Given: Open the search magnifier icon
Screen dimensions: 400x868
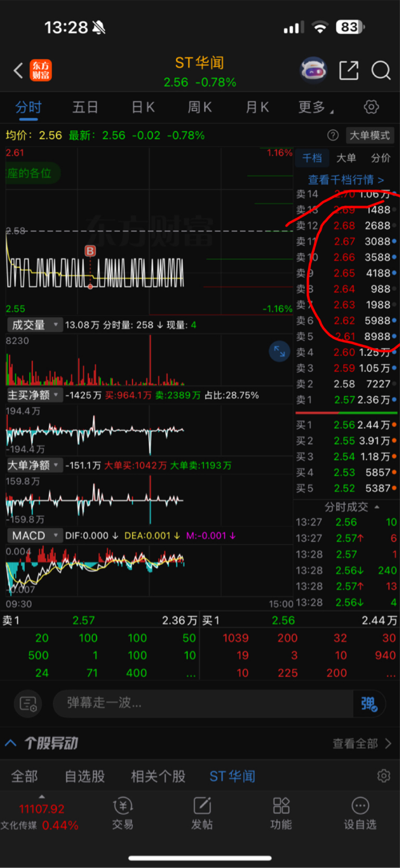Looking at the screenshot, I should [381, 70].
